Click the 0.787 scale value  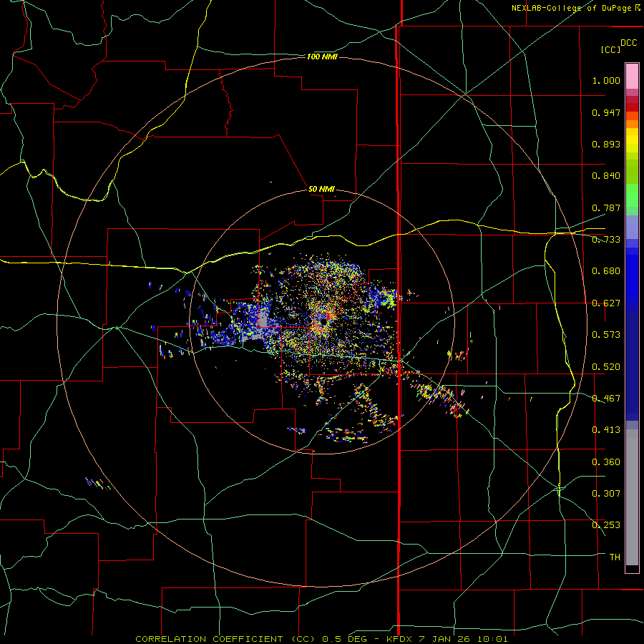(x=606, y=208)
